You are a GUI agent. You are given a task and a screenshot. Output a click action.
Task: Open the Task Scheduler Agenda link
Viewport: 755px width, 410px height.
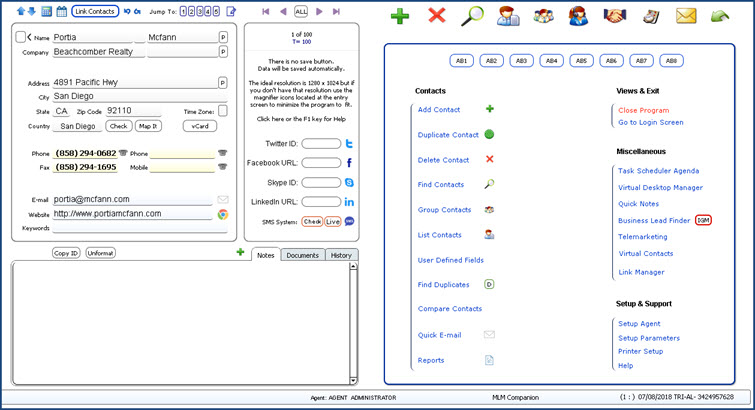658,171
